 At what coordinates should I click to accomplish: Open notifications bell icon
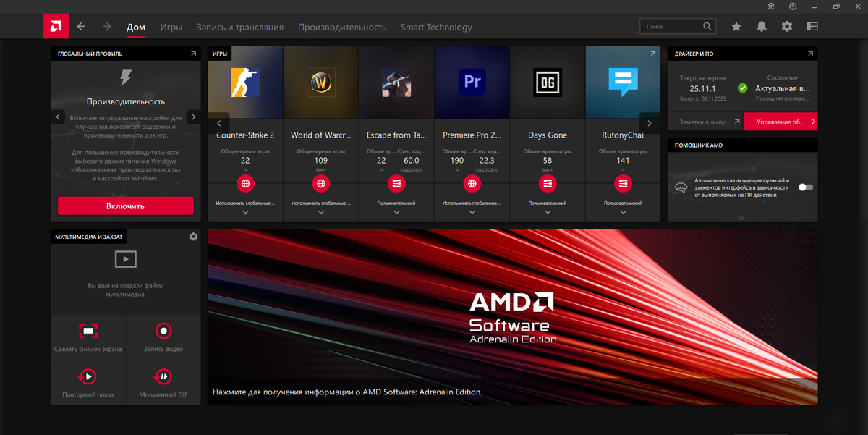[x=762, y=27]
